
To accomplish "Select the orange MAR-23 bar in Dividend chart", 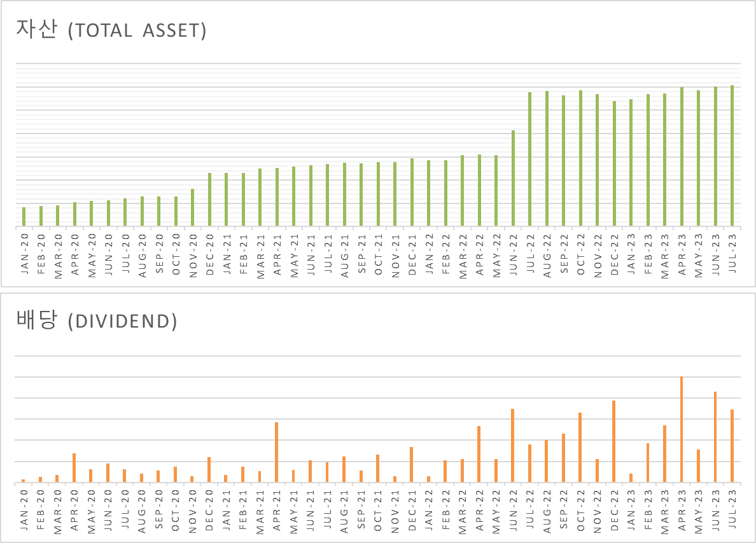I will (664, 454).
